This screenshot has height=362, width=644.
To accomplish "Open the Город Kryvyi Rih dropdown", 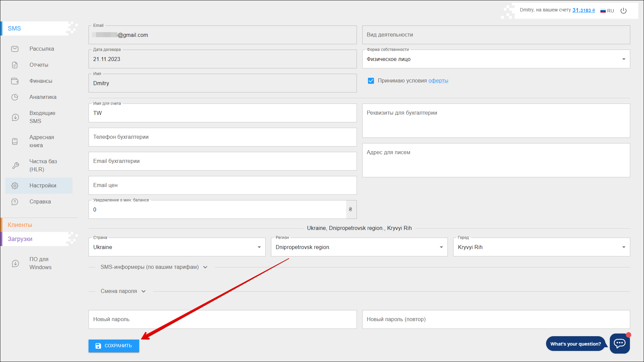I will [541, 247].
